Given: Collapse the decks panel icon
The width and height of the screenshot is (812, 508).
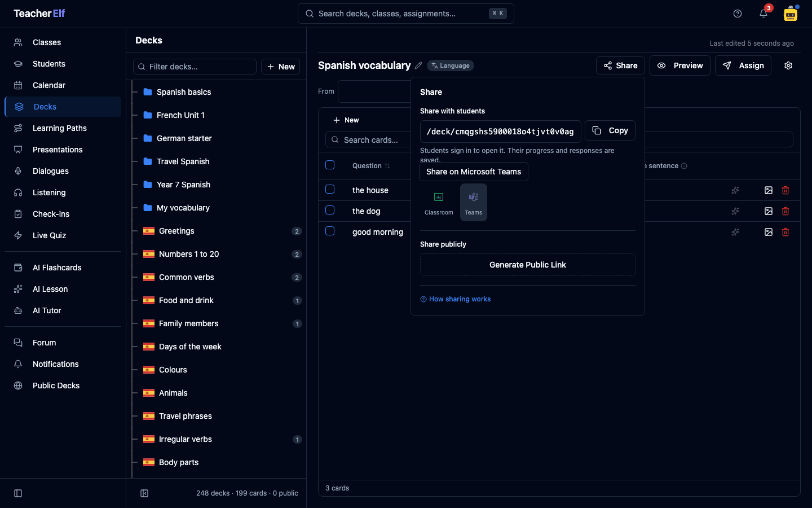Looking at the screenshot, I should click(144, 493).
